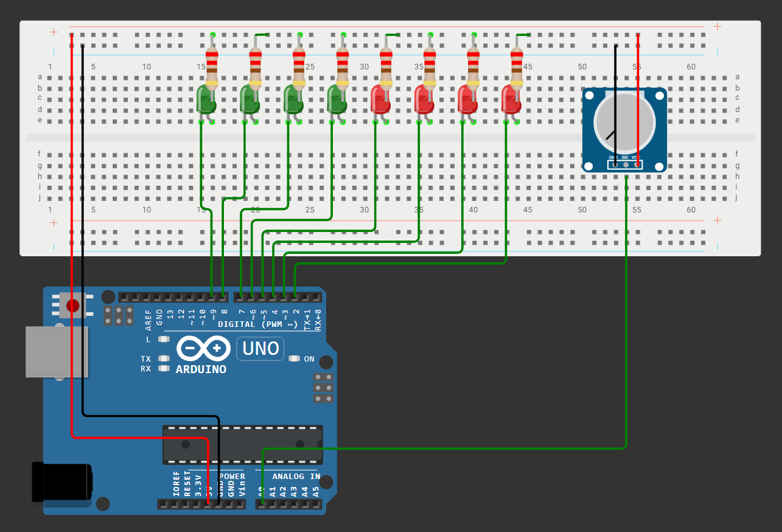Image resolution: width=782 pixels, height=532 pixels.
Task: Click the potentiometer SIG pin
Action: pos(626,164)
